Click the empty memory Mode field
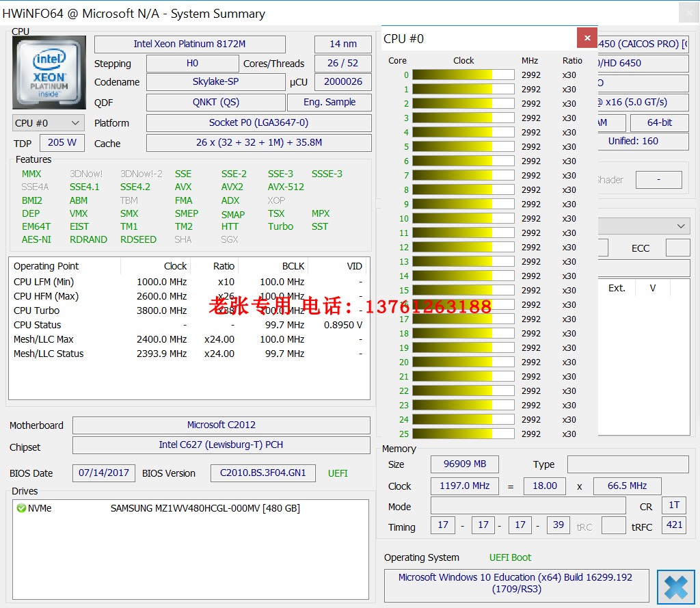The image size is (700, 608). (528, 505)
